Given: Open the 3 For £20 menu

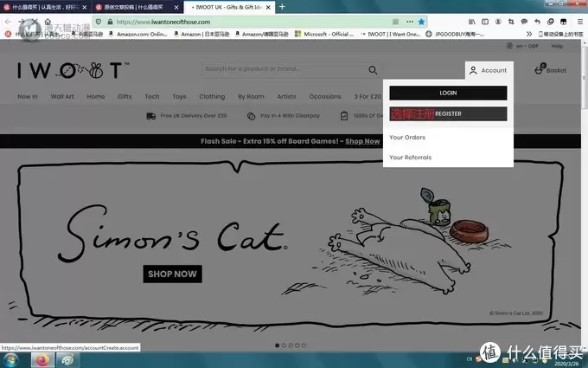Looking at the screenshot, I should pyautogui.click(x=367, y=96).
